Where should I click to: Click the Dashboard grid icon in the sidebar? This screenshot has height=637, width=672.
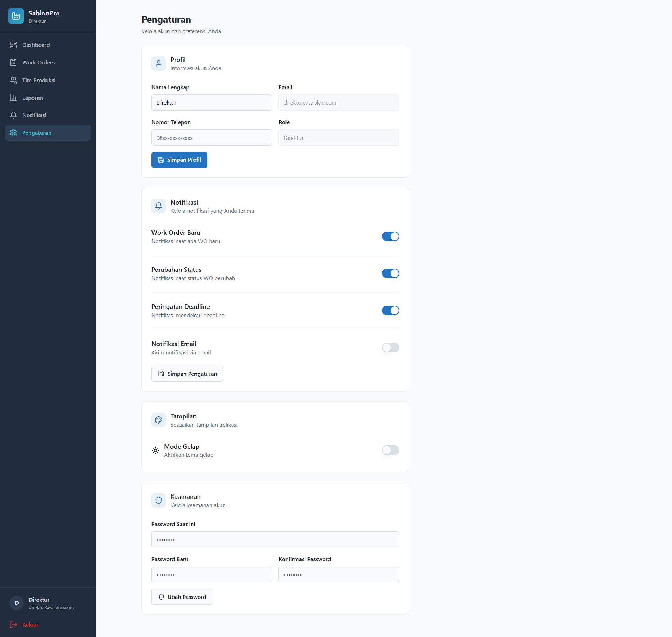click(x=13, y=45)
